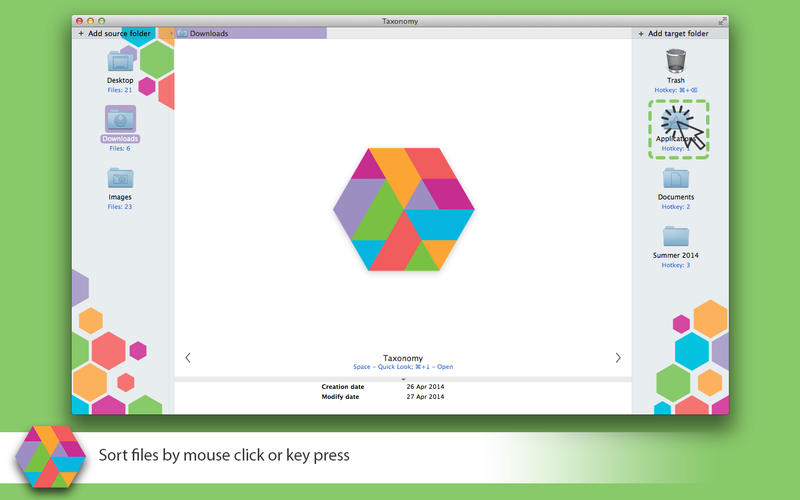Click the Summer 2014 folder name label

[x=676, y=255]
